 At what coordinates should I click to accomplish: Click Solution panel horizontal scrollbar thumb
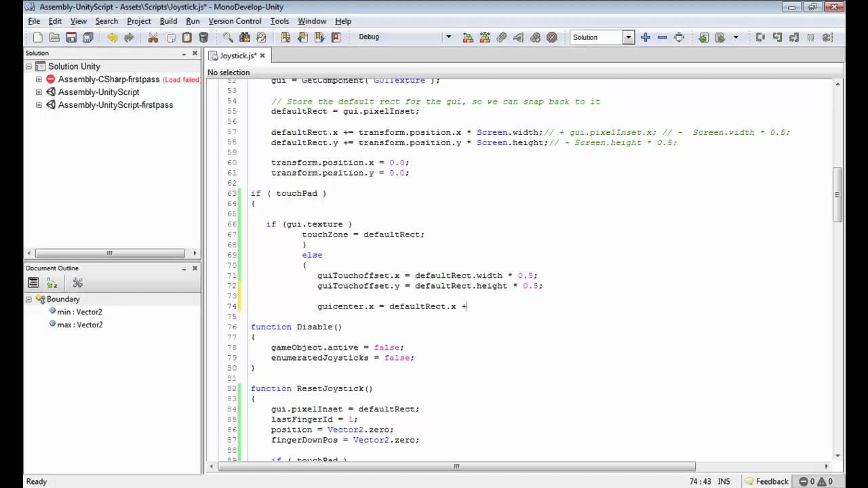[x=108, y=253]
